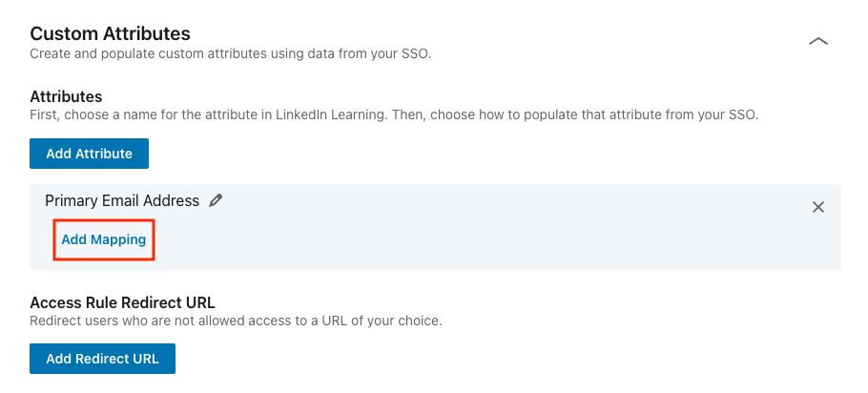Open the Add Mapping link
The width and height of the screenshot is (868, 393).
(104, 240)
